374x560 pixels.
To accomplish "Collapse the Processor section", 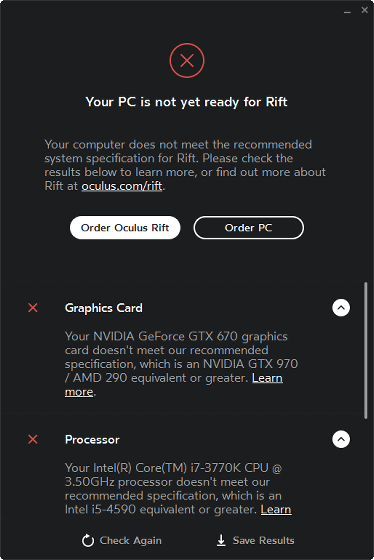I will 341,439.
